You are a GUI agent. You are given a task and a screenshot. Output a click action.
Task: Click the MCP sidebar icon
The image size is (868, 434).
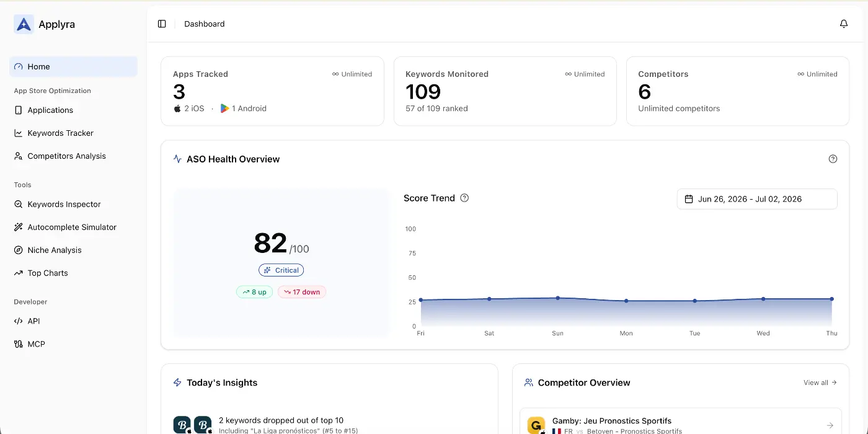pos(19,344)
